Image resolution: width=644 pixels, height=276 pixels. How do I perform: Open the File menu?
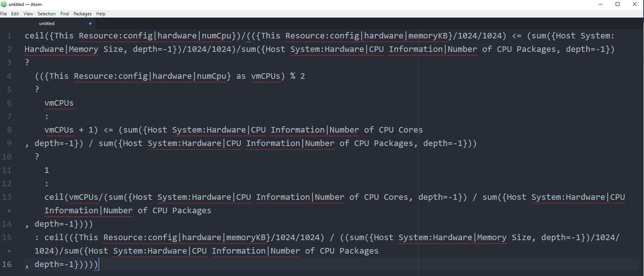point(3,14)
